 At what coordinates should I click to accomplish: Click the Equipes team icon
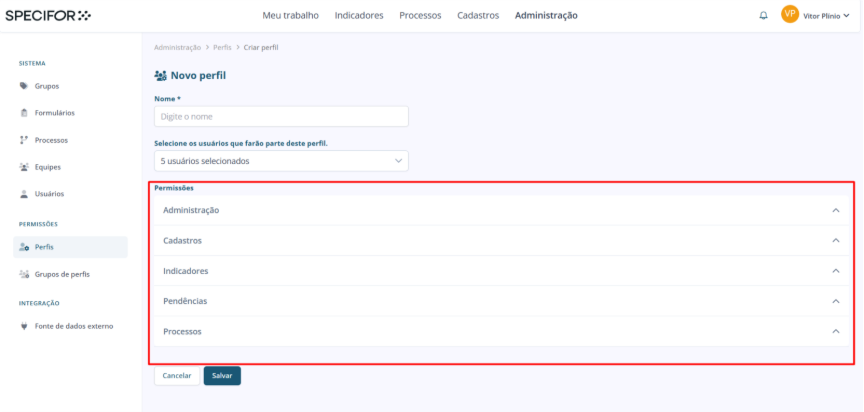(x=24, y=167)
